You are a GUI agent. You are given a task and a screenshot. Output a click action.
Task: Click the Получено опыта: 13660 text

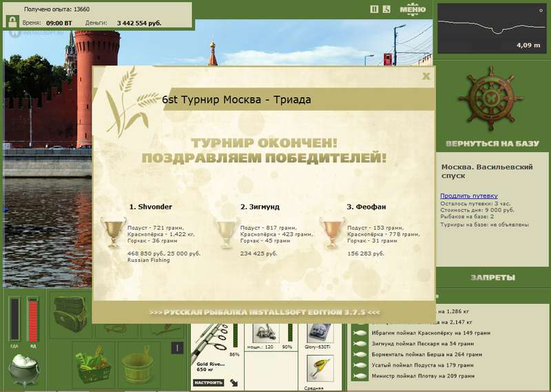[x=56, y=9]
